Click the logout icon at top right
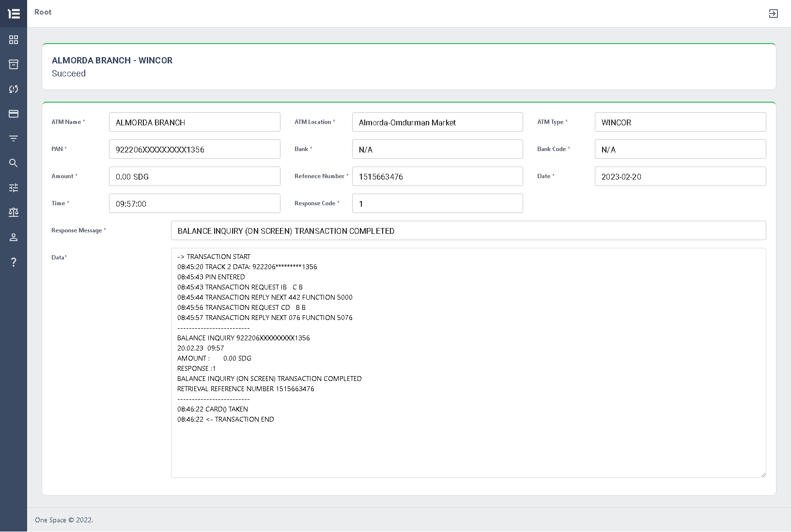This screenshot has width=791, height=532. (x=774, y=14)
